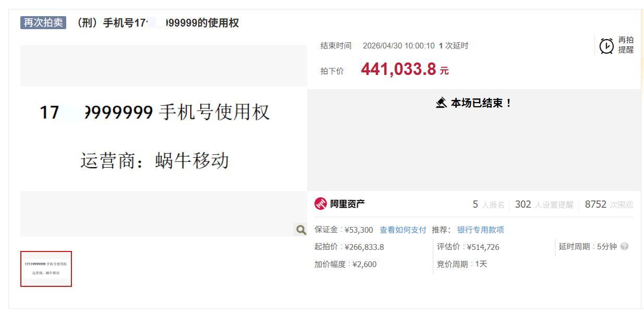644x315 pixels.
Task: Open the 银行专用款项 link
Action: [x=481, y=230]
